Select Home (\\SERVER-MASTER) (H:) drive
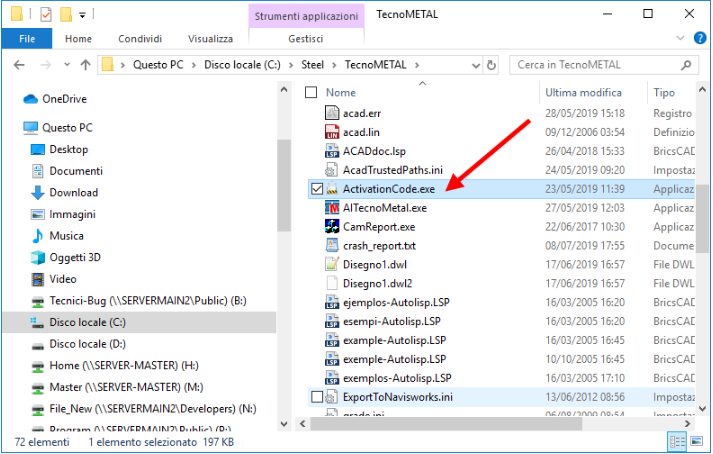Image resolution: width=713 pixels, height=454 pixels. click(x=124, y=365)
